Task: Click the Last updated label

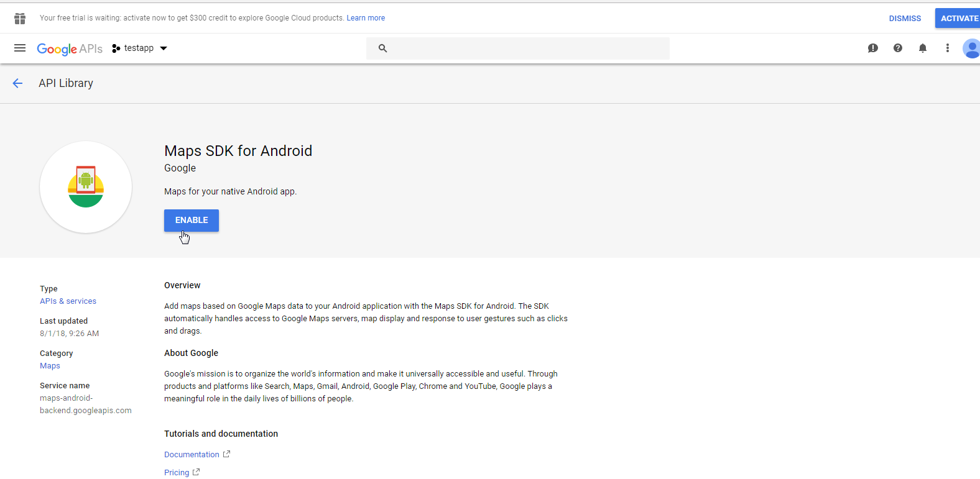Action: pyautogui.click(x=63, y=321)
